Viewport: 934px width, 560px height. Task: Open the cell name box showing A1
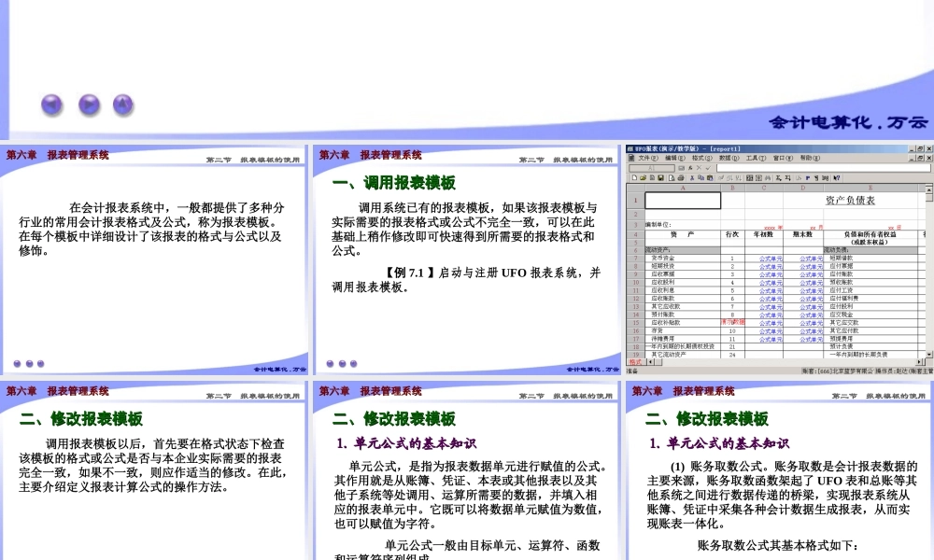click(651, 166)
